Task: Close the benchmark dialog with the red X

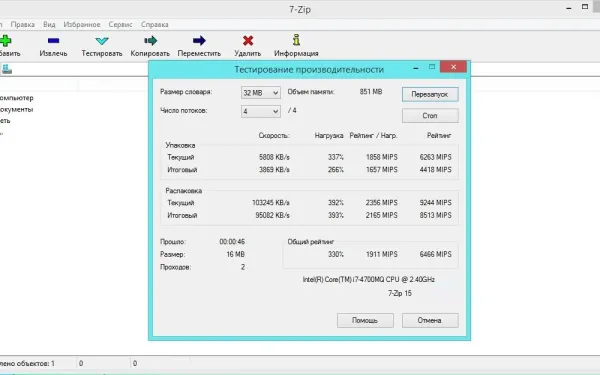Action: click(x=453, y=67)
